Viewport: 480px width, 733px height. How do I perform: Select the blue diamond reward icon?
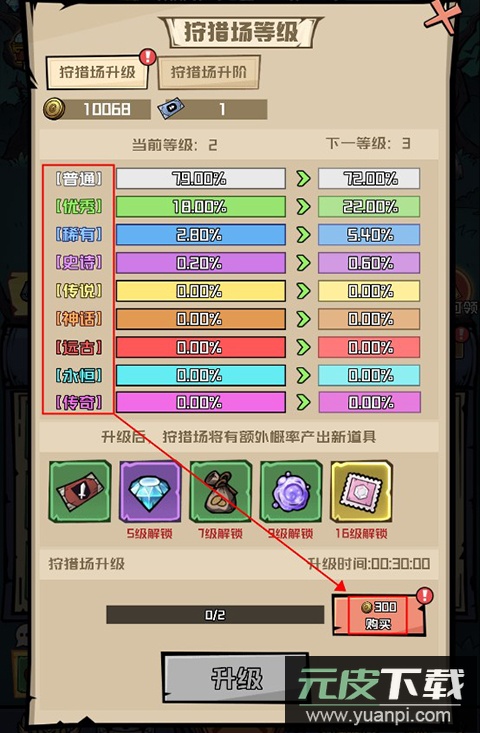point(150,491)
